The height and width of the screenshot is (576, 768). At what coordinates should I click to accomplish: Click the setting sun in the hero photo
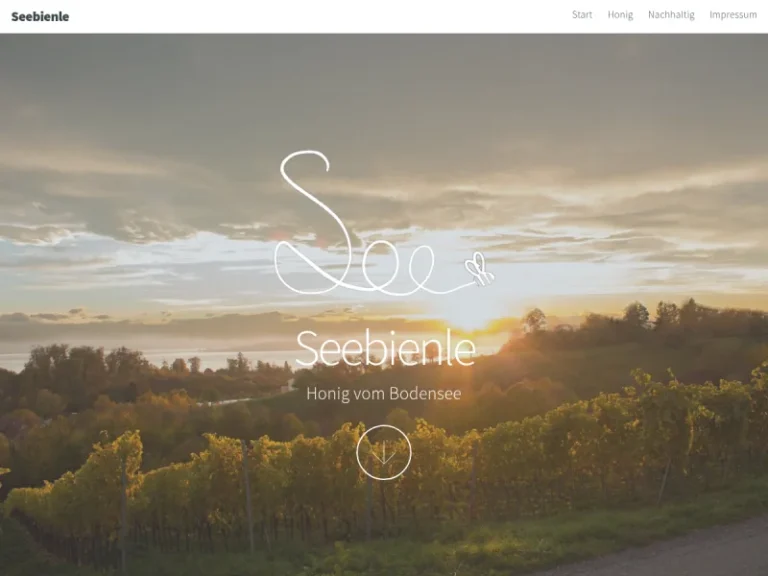(x=469, y=321)
